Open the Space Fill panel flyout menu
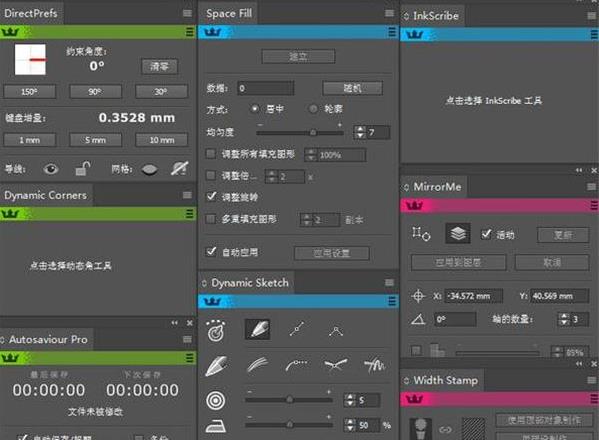The image size is (599, 440). [389, 13]
